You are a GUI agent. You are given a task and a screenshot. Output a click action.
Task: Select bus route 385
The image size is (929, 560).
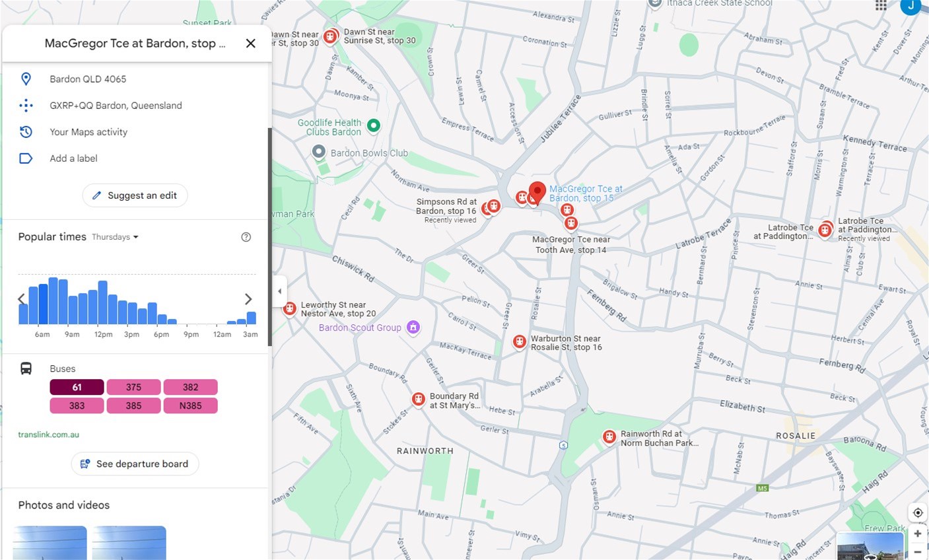134,405
